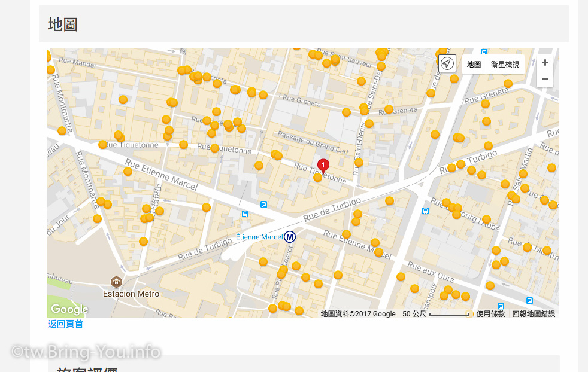Click the orange dot beside Passage du Grand Cerf start
The image size is (588, 372).
click(x=277, y=155)
